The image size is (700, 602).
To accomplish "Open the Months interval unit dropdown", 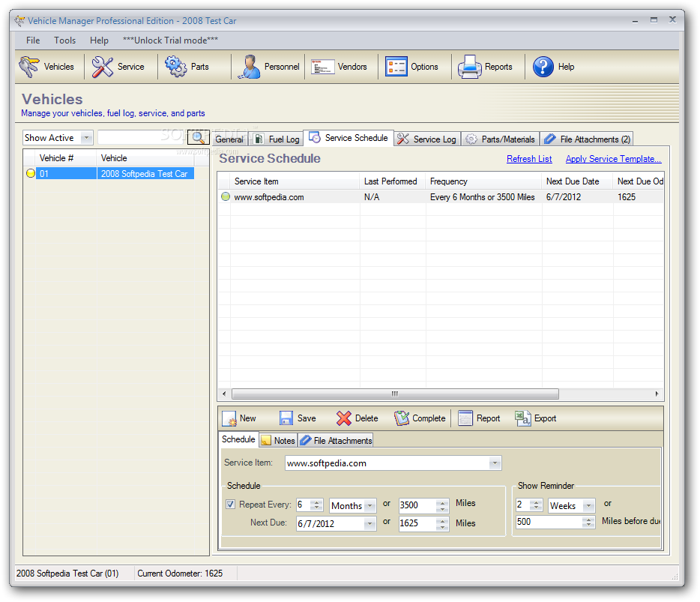I will (369, 505).
